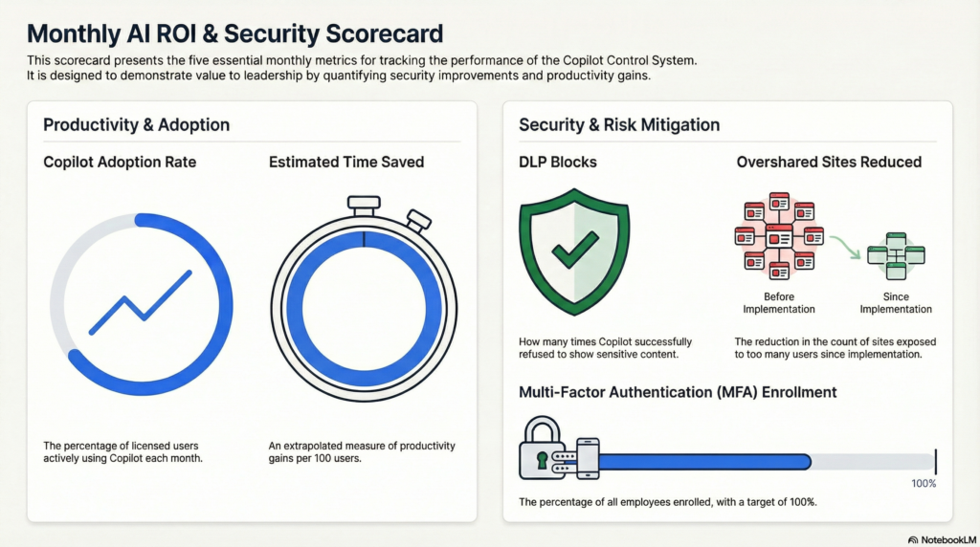The width and height of the screenshot is (980, 547).
Task: Select the Productivity & Adoption heading
Action: pyautogui.click(x=136, y=125)
